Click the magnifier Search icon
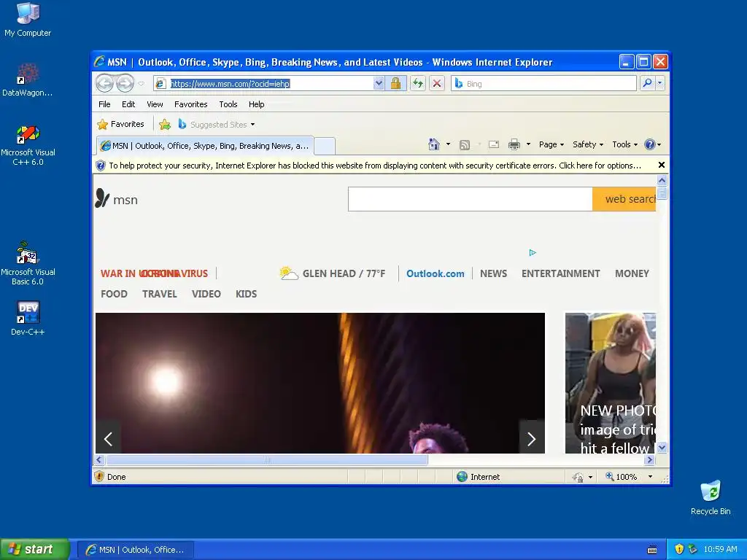The image size is (747, 560). 647,83
